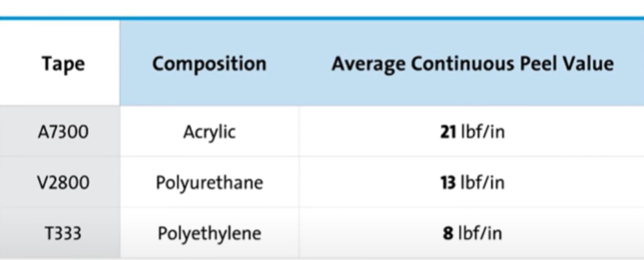Click the bold number 13
The height and width of the screenshot is (260, 644).
point(449,183)
